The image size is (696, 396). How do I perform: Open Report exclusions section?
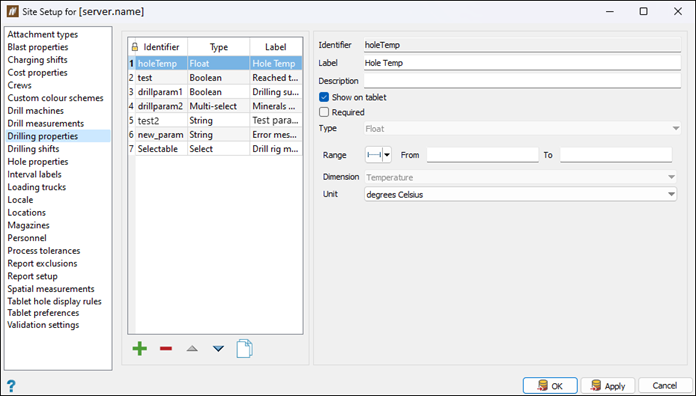[42, 263]
